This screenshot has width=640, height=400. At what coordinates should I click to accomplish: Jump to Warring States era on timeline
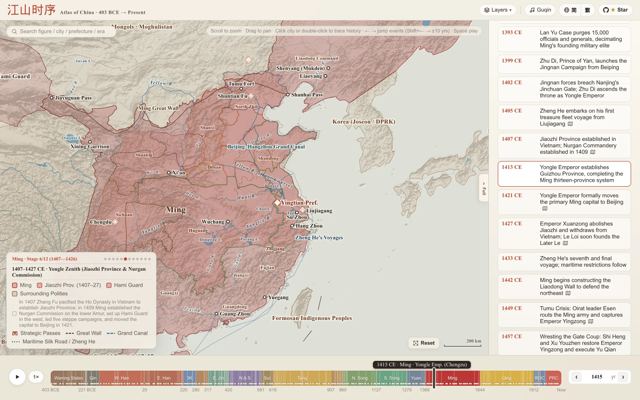[x=69, y=378]
